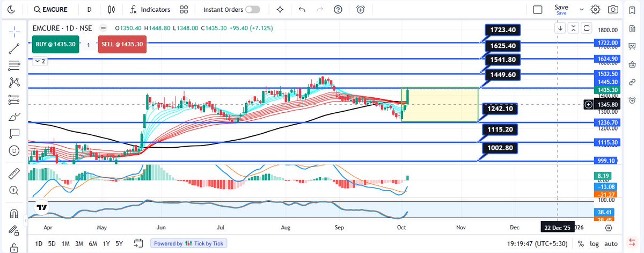Click the TradingView logo on chart
The height and width of the screenshot is (253, 644).
[x=41, y=207]
